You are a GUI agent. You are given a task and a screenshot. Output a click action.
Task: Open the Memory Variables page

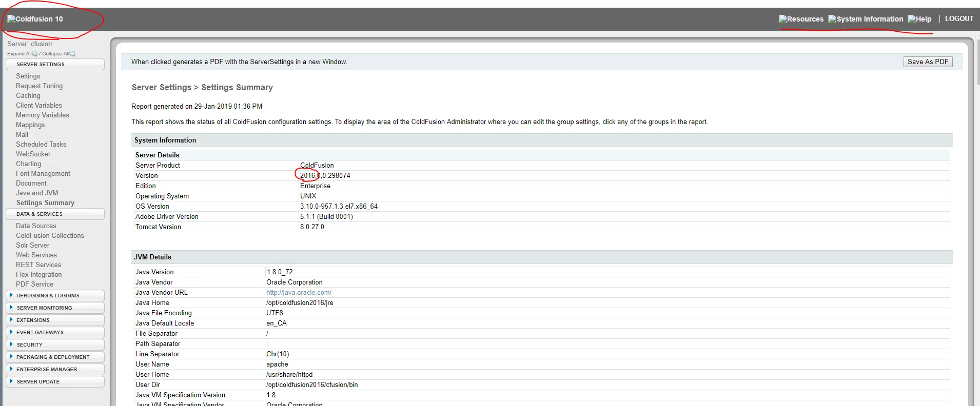click(x=43, y=115)
